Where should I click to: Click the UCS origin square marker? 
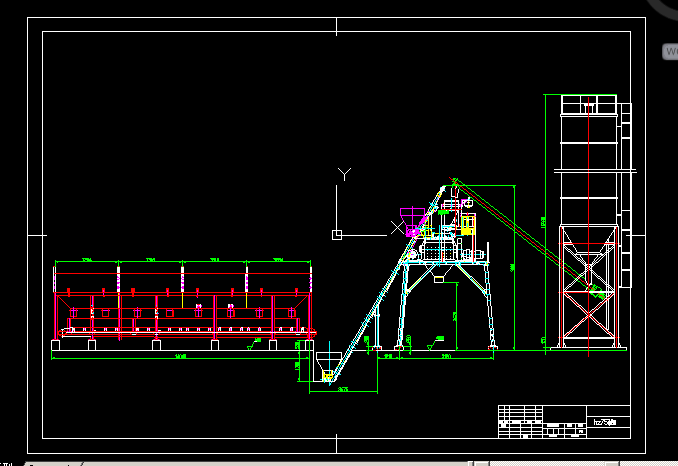pyautogui.click(x=337, y=235)
